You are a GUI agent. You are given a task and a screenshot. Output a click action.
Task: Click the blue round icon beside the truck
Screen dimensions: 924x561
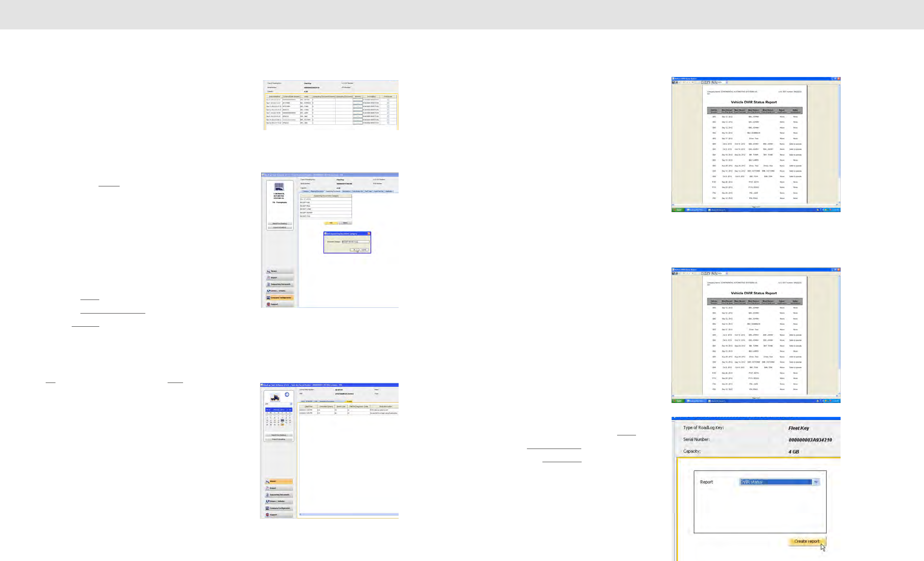[287, 394]
